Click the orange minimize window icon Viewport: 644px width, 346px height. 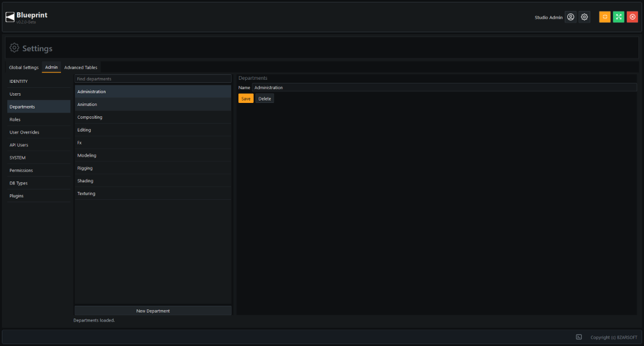click(x=604, y=17)
